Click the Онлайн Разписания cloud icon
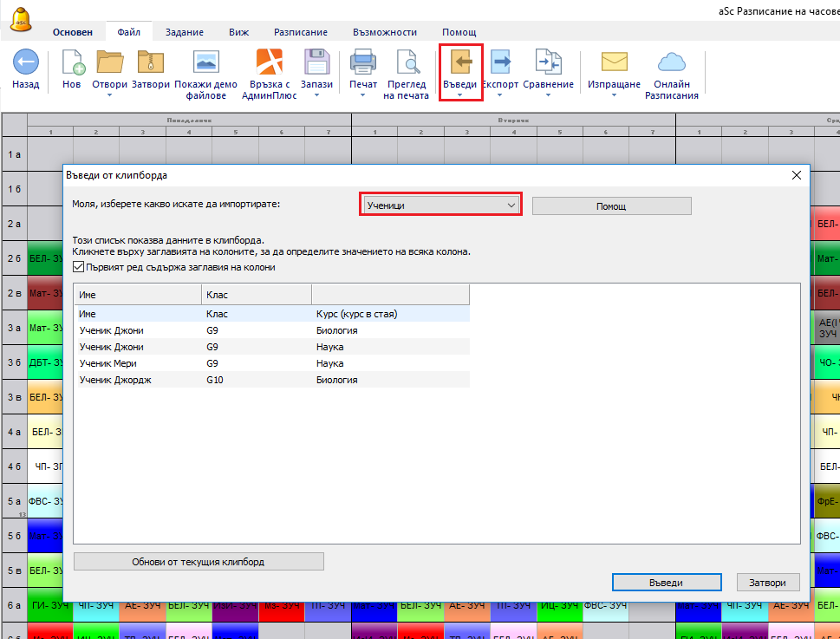840x639 pixels. 671,62
